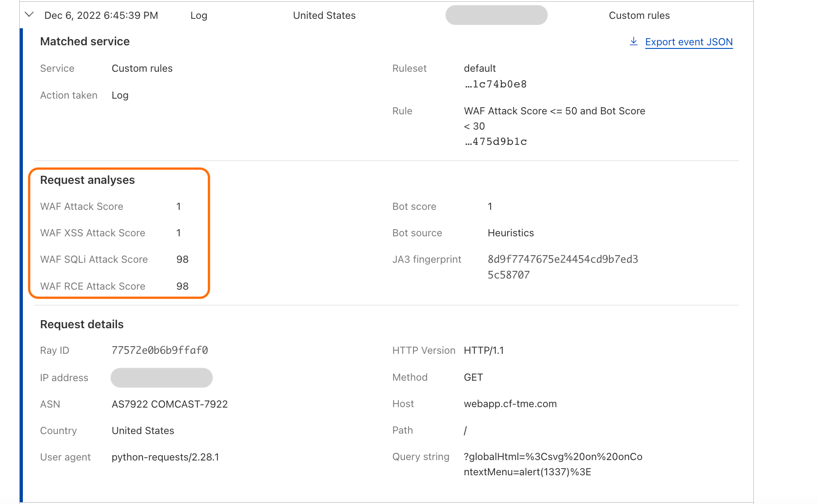Click the Bot score value 1
817x504 pixels.
click(x=490, y=206)
